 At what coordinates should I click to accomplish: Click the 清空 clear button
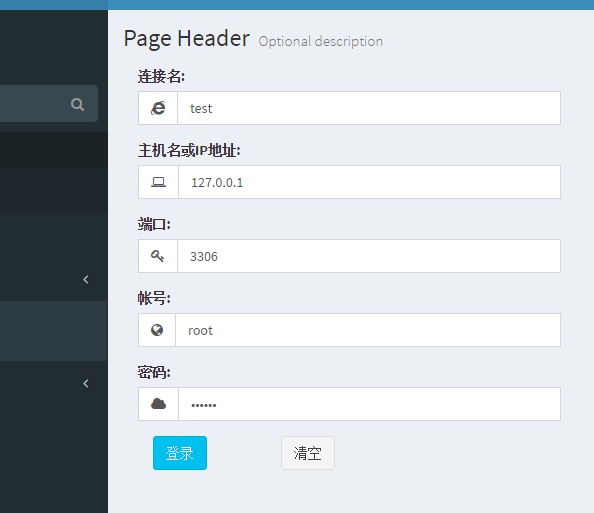(x=308, y=453)
